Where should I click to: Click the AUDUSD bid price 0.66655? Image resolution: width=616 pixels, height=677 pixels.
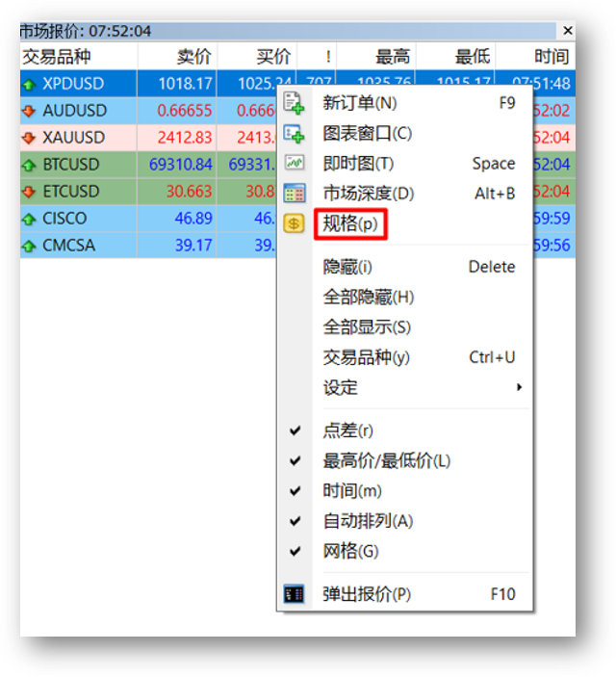pyautogui.click(x=185, y=111)
